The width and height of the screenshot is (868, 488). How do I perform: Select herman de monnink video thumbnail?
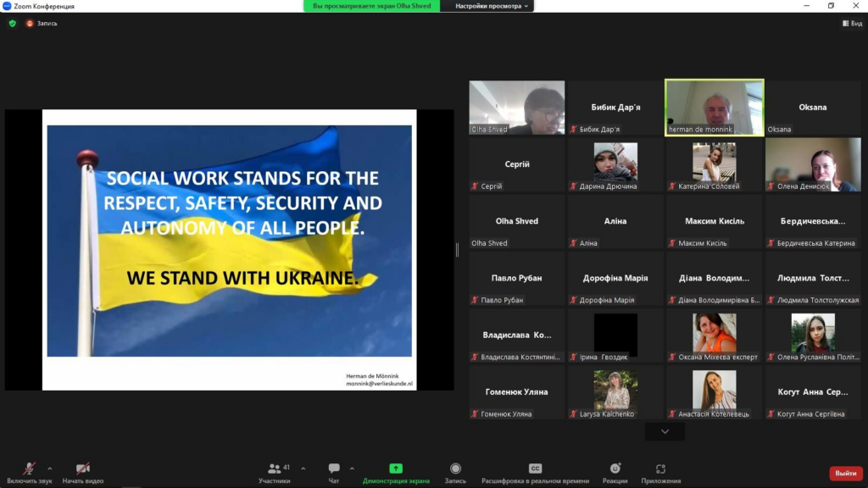[714, 108]
